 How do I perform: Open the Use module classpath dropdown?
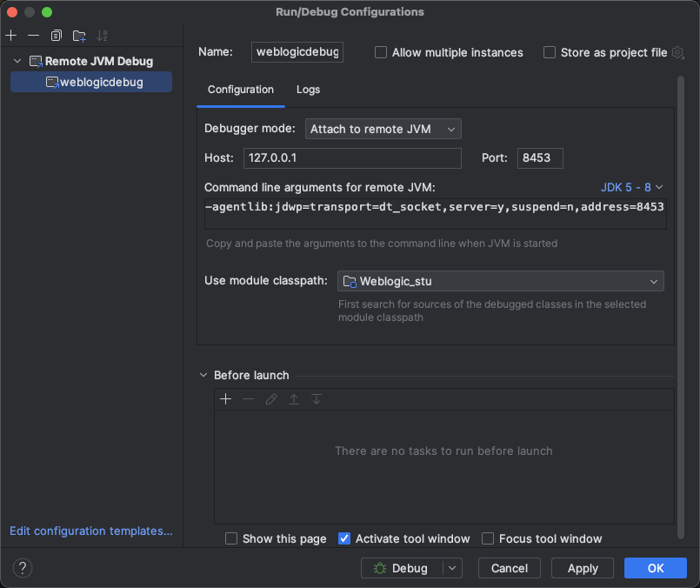pyautogui.click(x=500, y=281)
